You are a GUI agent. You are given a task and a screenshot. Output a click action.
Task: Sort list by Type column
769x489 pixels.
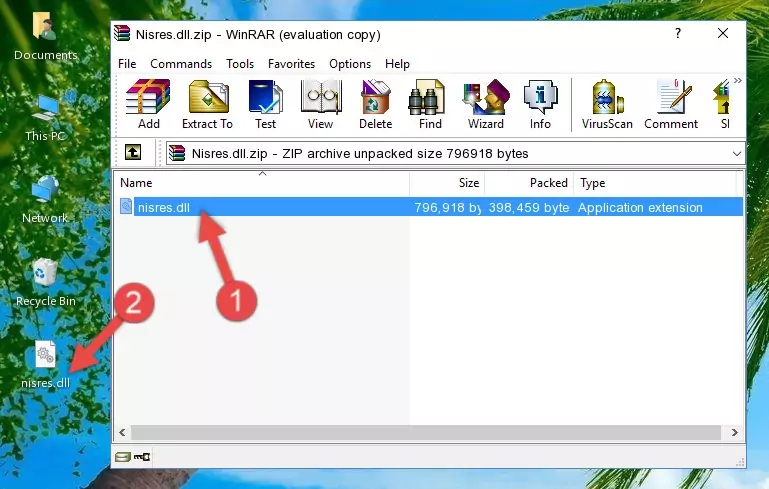click(655, 183)
